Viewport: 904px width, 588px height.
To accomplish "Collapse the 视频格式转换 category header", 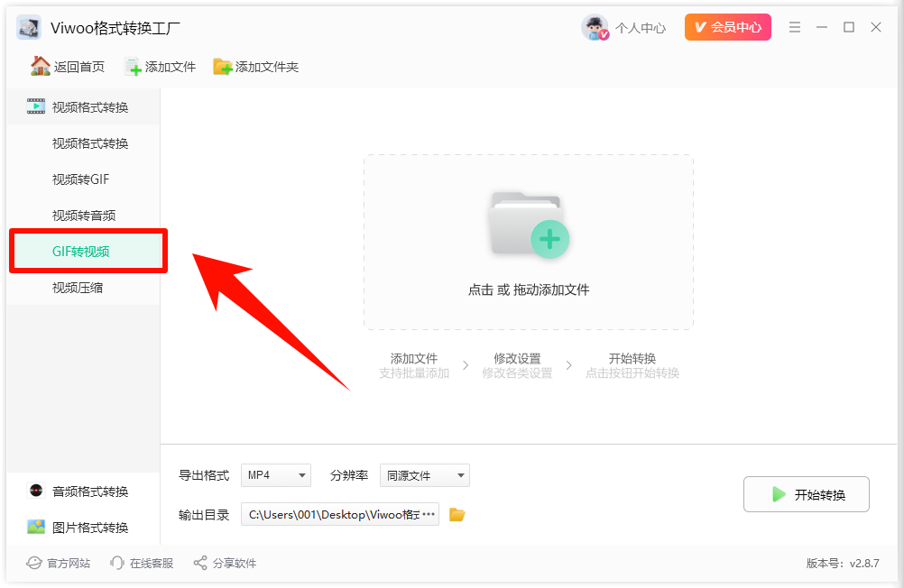I will pyautogui.click(x=84, y=106).
